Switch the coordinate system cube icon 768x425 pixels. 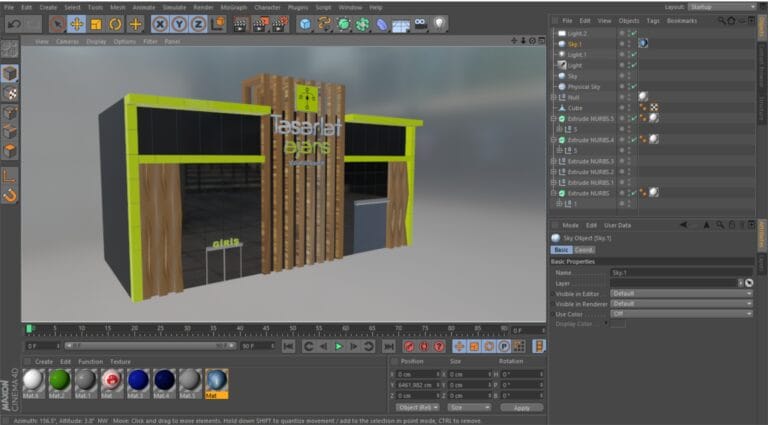pos(218,24)
